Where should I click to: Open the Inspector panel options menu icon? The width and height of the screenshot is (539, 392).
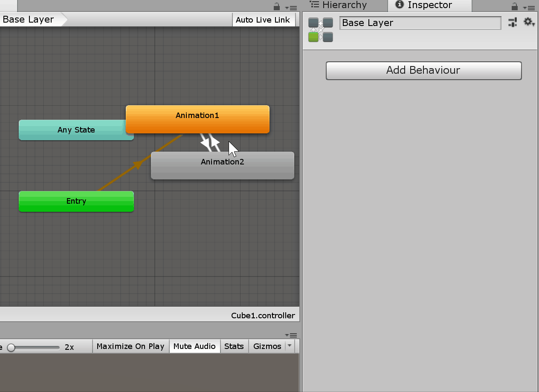pos(529,7)
